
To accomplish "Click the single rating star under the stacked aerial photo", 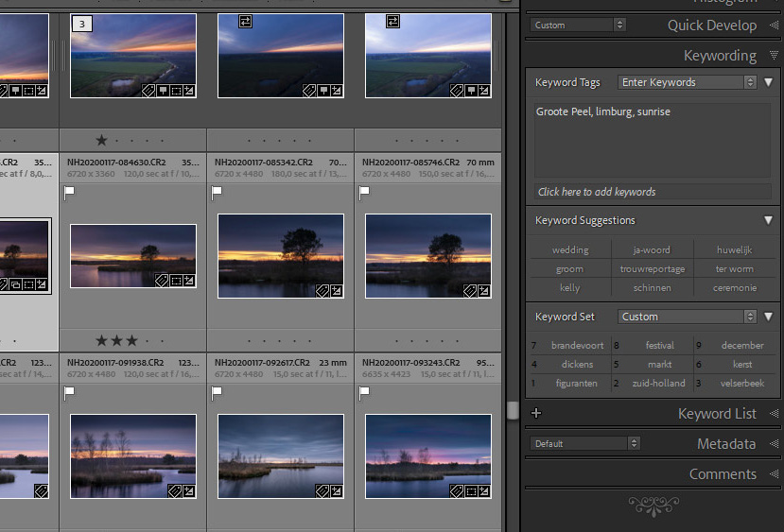I will click(101, 141).
